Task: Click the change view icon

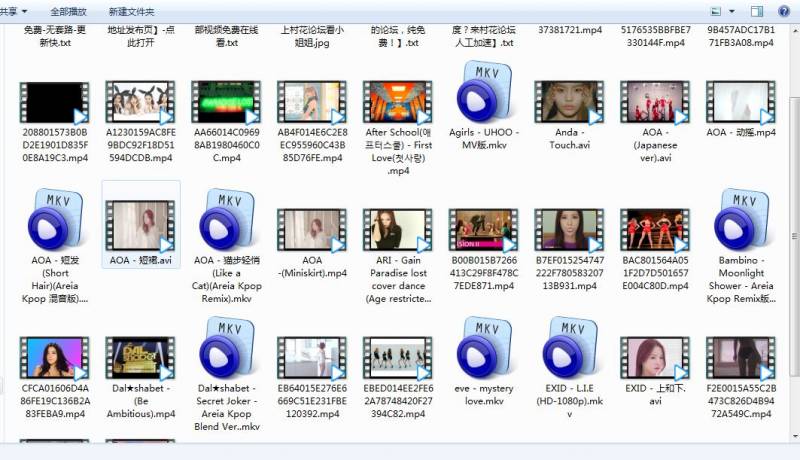Action: pos(716,11)
